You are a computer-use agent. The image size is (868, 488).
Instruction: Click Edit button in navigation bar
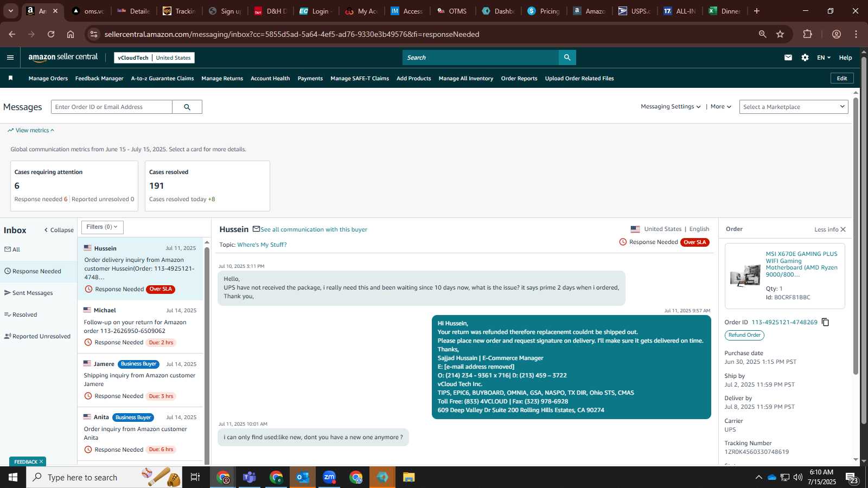tap(842, 78)
